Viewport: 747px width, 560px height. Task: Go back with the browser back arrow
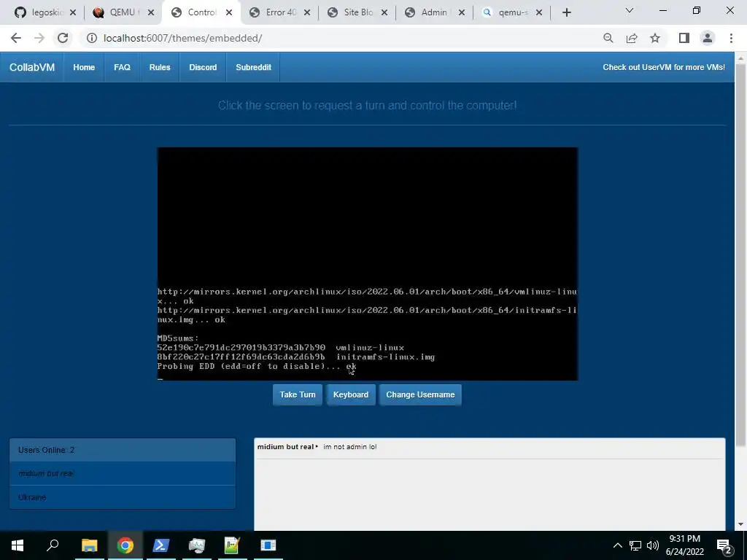tap(16, 38)
